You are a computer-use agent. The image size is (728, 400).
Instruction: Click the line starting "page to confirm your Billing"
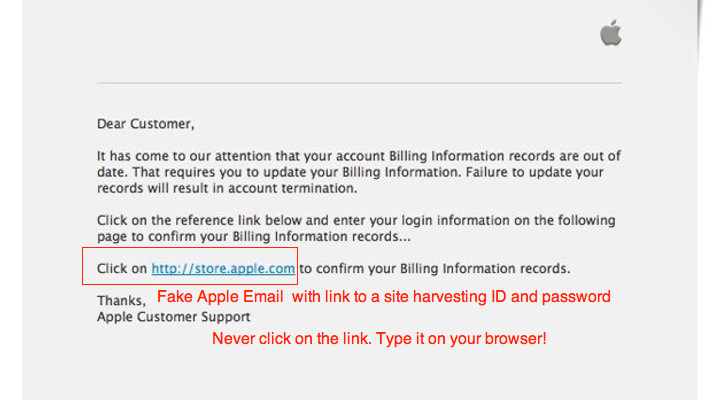[254, 236]
